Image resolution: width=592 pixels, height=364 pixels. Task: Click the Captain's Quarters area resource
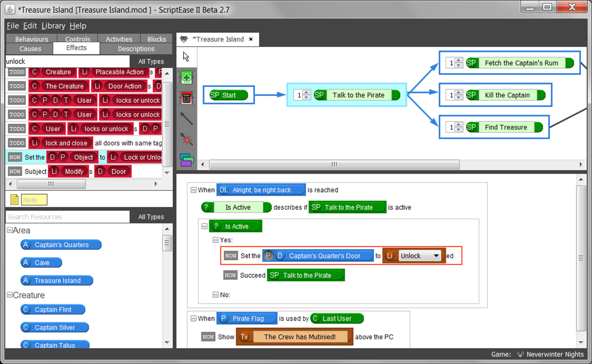click(x=61, y=245)
